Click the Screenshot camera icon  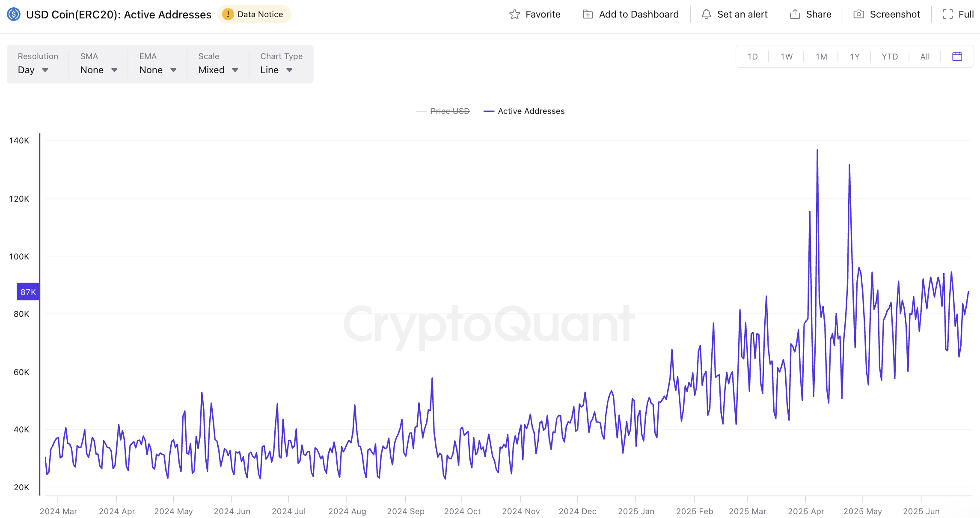[x=858, y=15]
